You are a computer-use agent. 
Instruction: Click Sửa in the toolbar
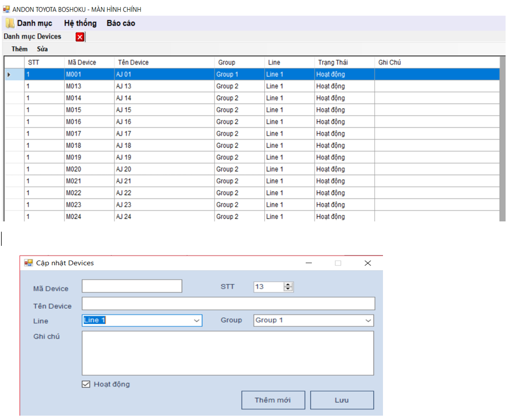(x=42, y=49)
